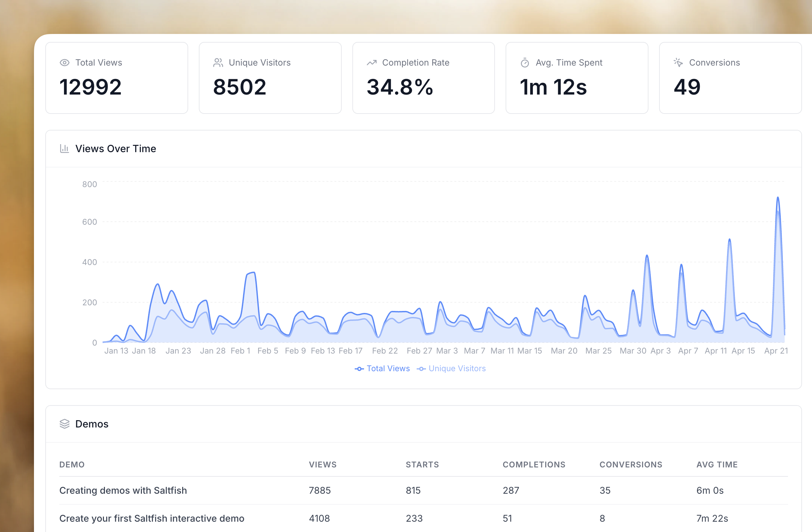Select the Total Views 12992 stat card
Image resolution: width=812 pixels, height=532 pixels.
(117, 78)
